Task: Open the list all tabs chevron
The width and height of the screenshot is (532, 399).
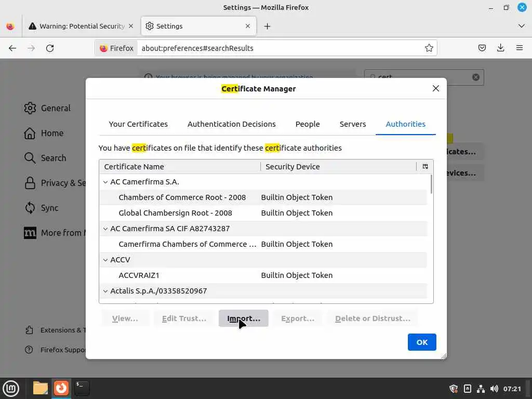Action: click(522, 26)
